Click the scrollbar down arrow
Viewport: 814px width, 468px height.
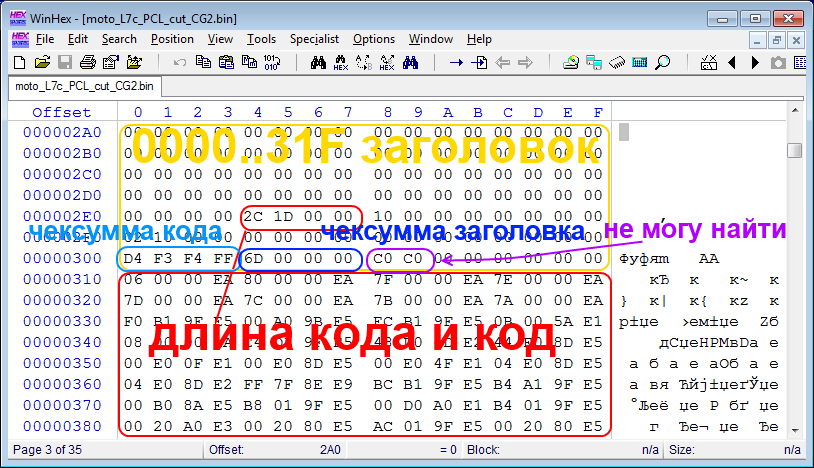coord(795,430)
